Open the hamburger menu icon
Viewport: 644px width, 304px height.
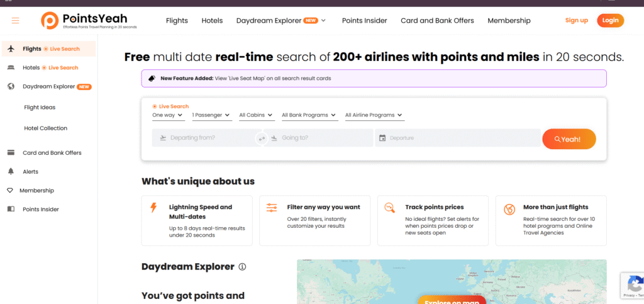click(x=16, y=21)
